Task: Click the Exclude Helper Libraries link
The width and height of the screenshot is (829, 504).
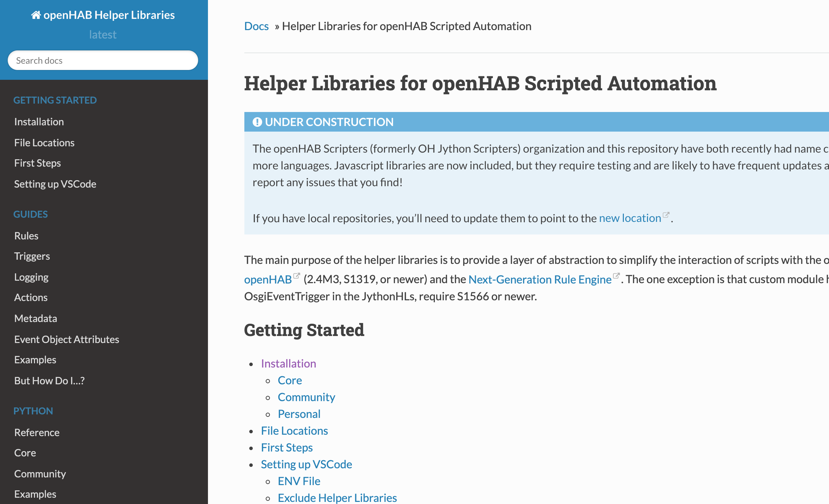Action: [x=337, y=497]
